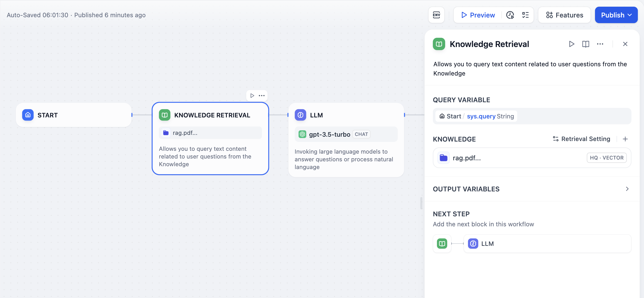The width and height of the screenshot is (644, 298).
Task: Open the run history clock icon
Action: pyautogui.click(x=510, y=15)
